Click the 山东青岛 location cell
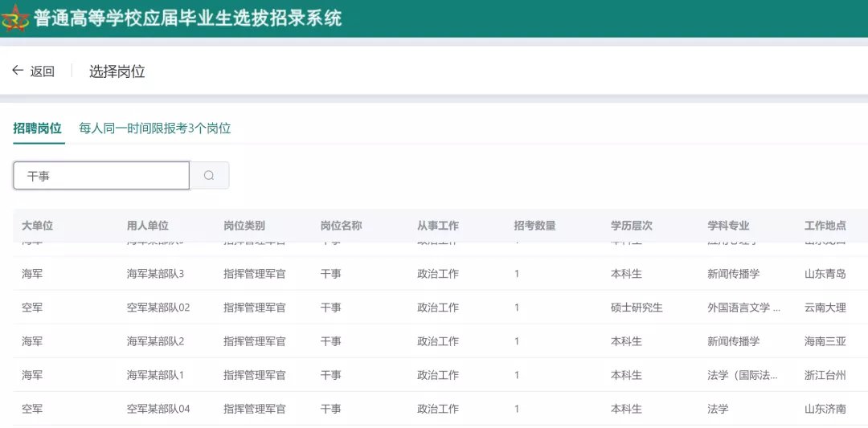Viewport: 868px width, 428px height. [825, 274]
